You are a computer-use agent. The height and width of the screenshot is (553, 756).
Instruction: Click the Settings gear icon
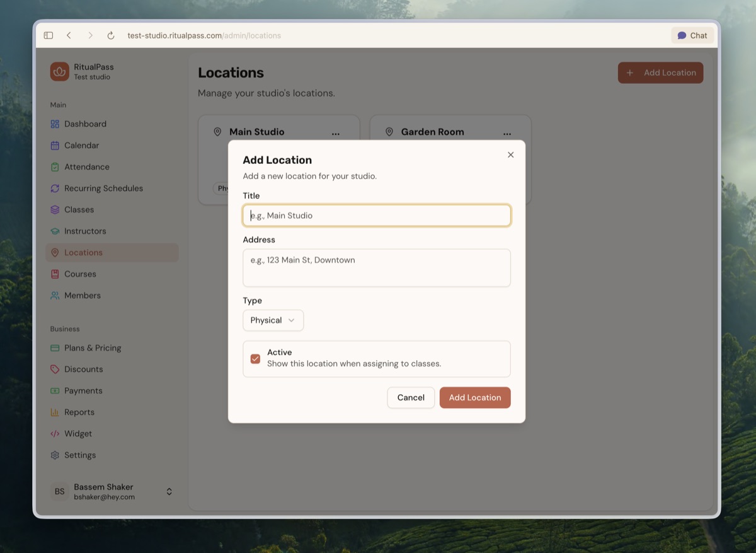tap(55, 455)
